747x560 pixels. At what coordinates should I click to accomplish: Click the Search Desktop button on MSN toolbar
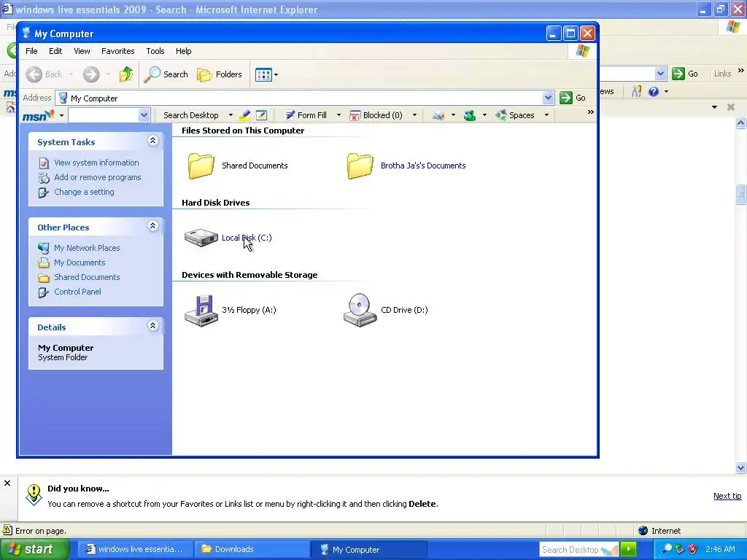190,115
